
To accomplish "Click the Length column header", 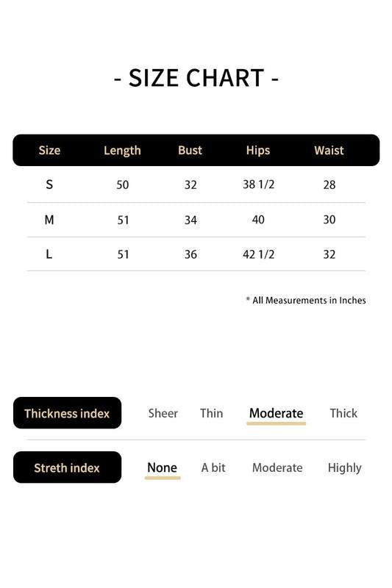I will (122, 151).
